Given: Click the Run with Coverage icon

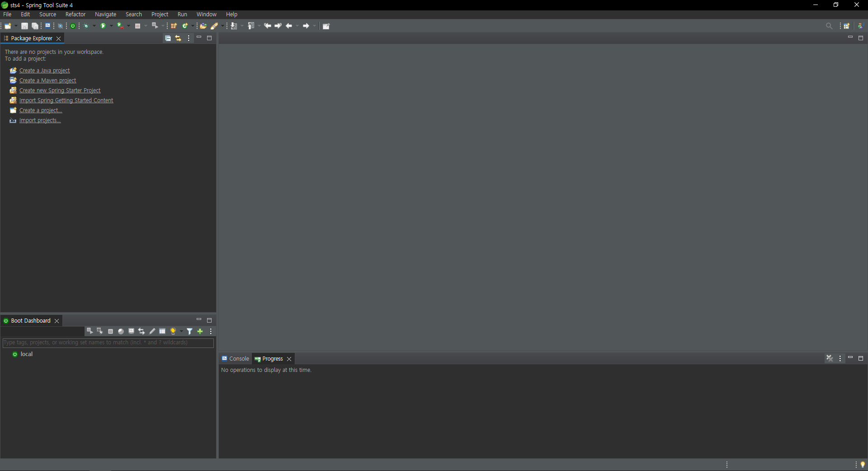Looking at the screenshot, I should click(x=120, y=26).
